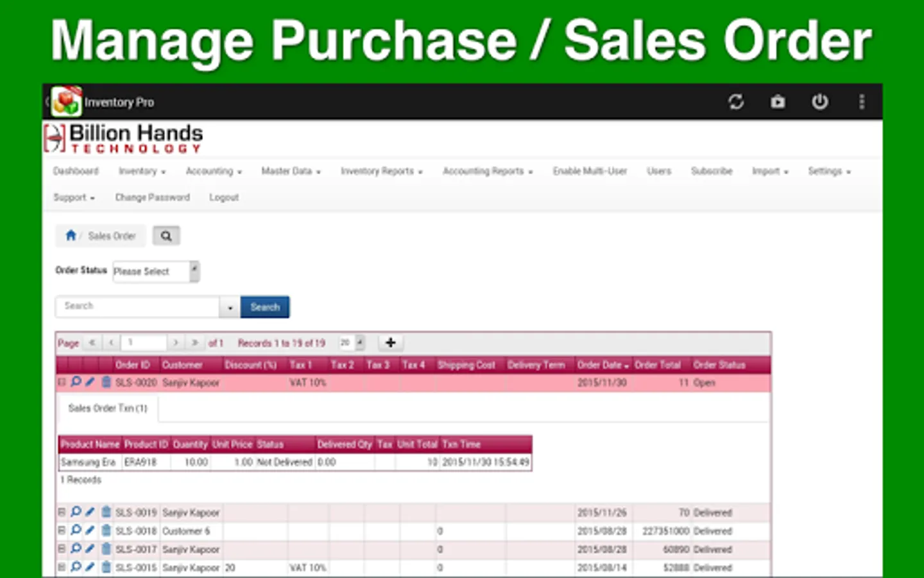Delete order SLS-0020 with trash icon
924x578 pixels.
pyautogui.click(x=106, y=382)
